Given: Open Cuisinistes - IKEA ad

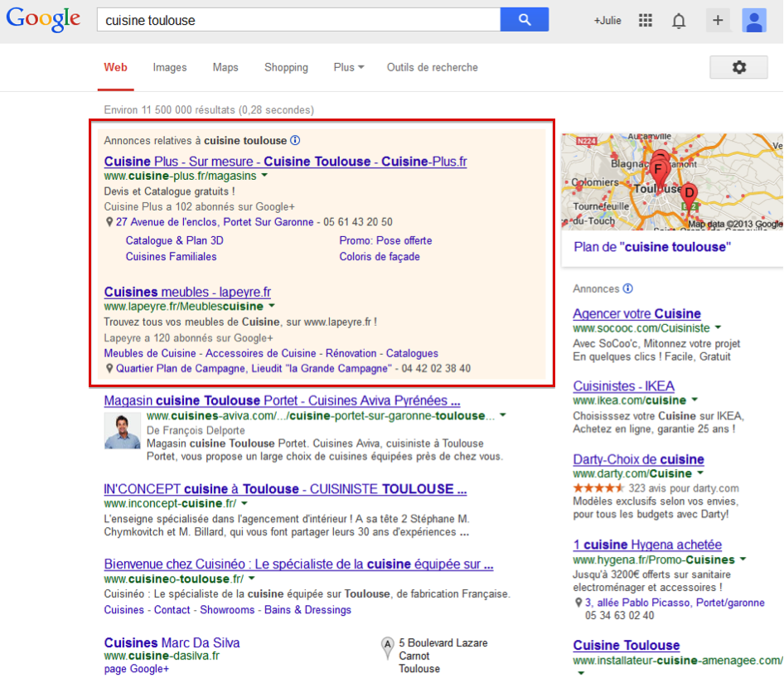Looking at the screenshot, I should click(x=623, y=386).
